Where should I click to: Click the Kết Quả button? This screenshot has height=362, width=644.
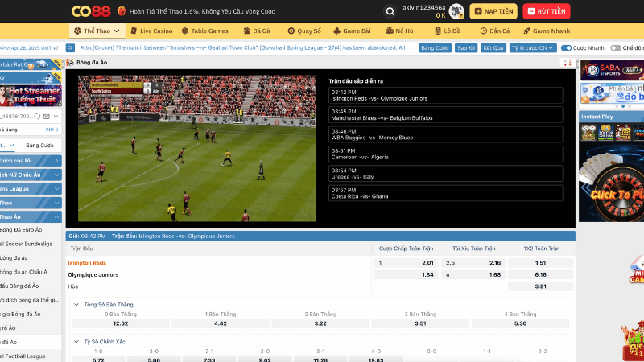(x=493, y=48)
